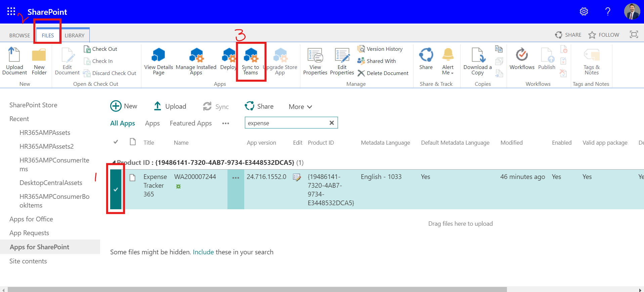
Task: Sort by the Name column header
Action: pyautogui.click(x=181, y=143)
